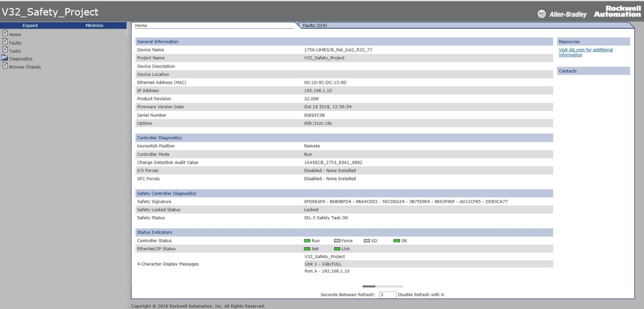Screen dimensions: 644x309
Task: Click the Faults page icon in sidebar
Action: 5,42
